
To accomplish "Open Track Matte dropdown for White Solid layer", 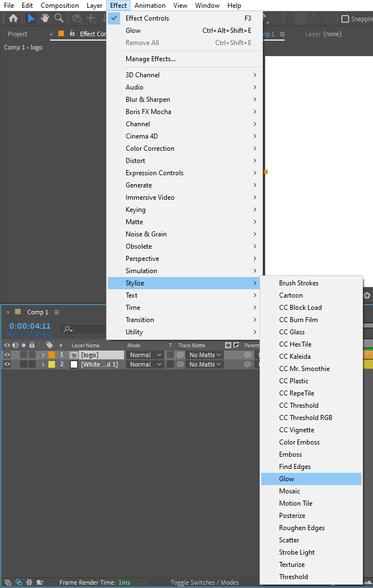I will click(x=205, y=364).
